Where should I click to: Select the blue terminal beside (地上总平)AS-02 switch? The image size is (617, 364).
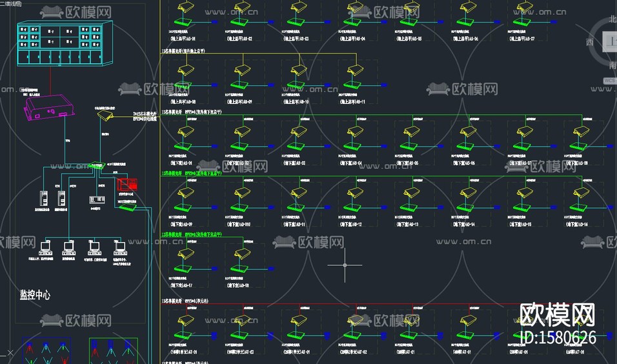(271, 22)
